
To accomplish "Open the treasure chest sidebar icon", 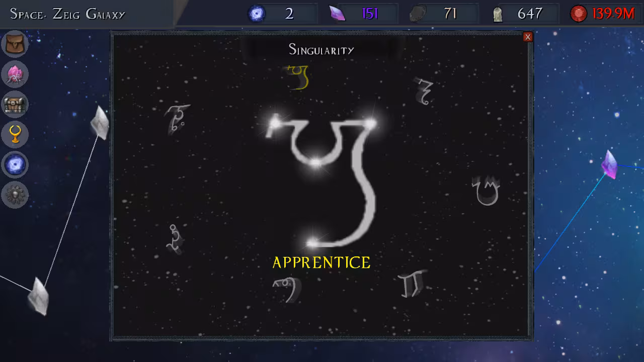I will (x=15, y=105).
